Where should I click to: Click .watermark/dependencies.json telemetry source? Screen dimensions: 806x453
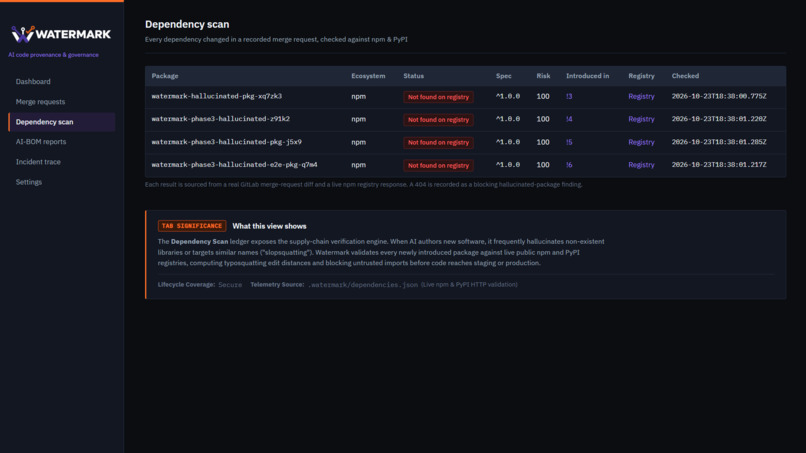pyautogui.click(x=363, y=285)
